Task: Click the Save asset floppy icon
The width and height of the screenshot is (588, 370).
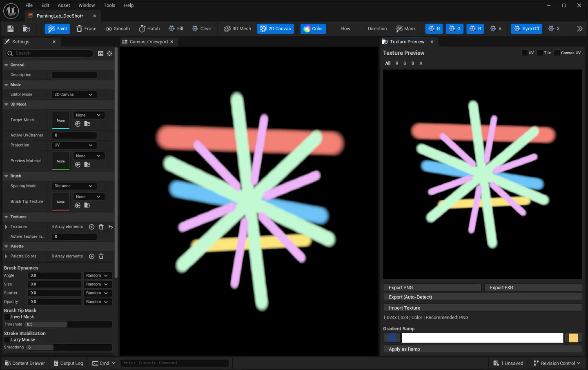Action: (x=11, y=29)
